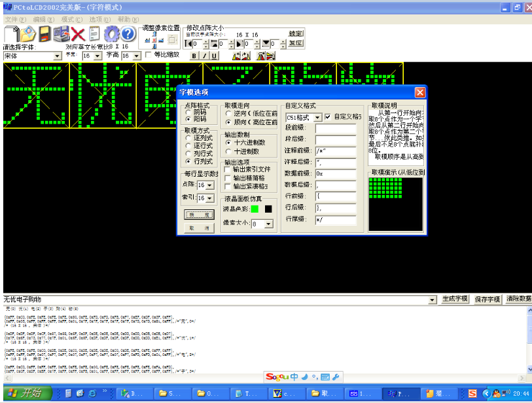
Task: Uncheck the 自定义格式 checkbox
Action: [328, 116]
